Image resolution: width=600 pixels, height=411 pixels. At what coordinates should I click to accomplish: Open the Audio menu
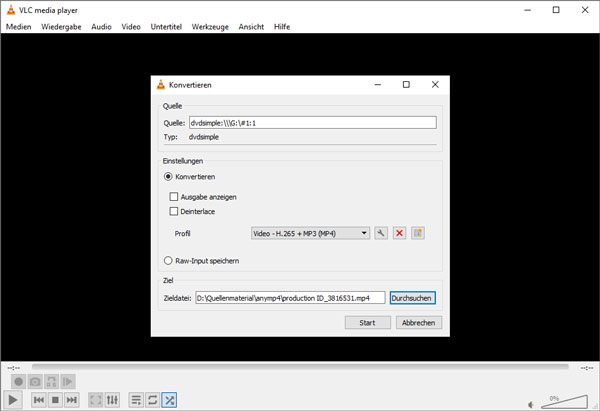click(101, 27)
